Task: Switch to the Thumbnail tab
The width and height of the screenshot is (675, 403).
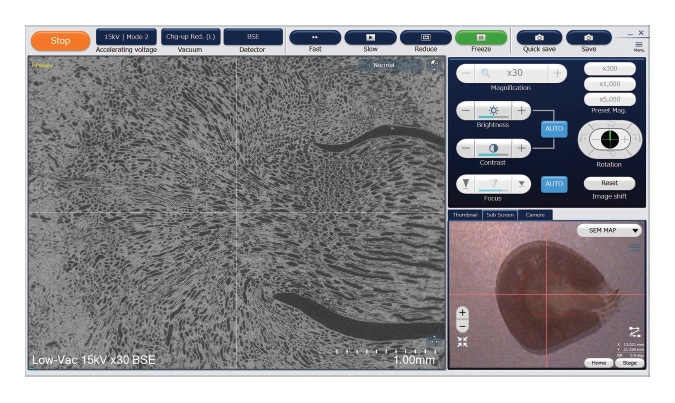Action: coord(465,215)
